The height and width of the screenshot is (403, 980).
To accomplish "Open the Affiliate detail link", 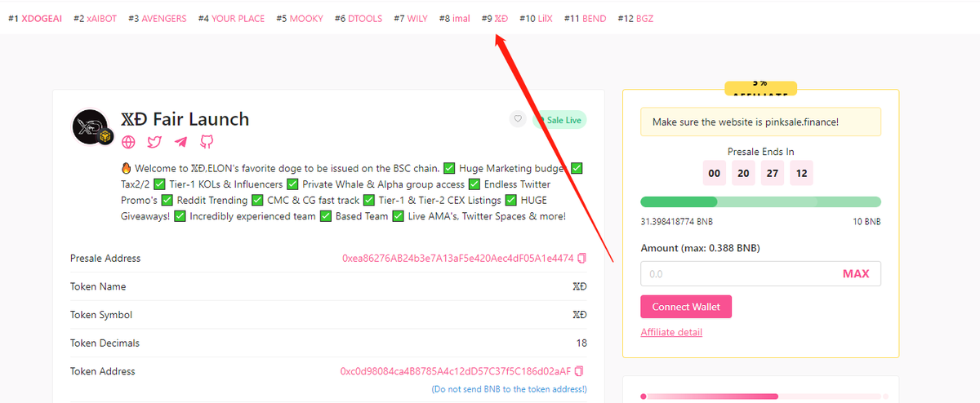I will [x=671, y=332].
